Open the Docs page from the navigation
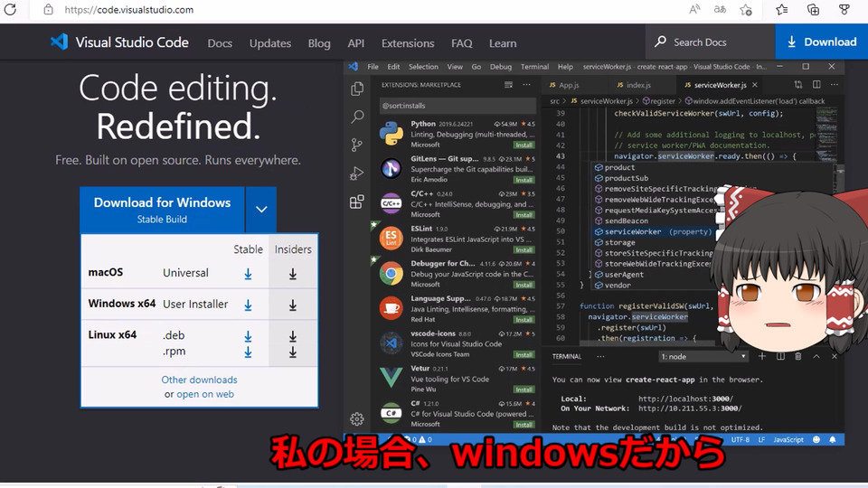Image resolution: width=868 pixels, height=488 pixels. click(220, 43)
